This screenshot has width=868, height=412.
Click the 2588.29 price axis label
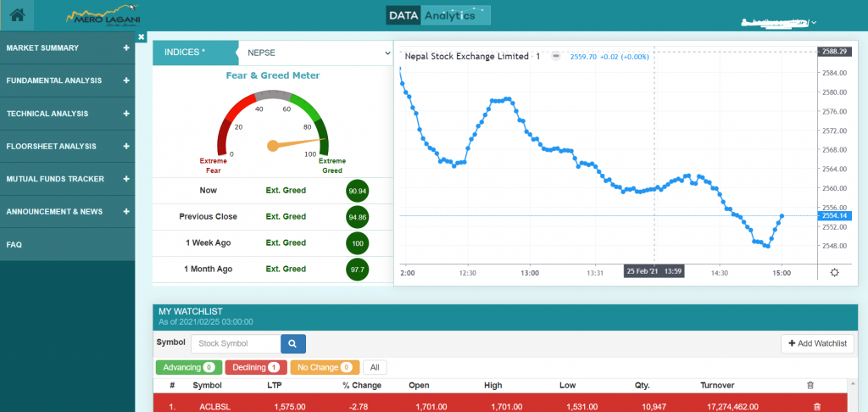[834, 52]
